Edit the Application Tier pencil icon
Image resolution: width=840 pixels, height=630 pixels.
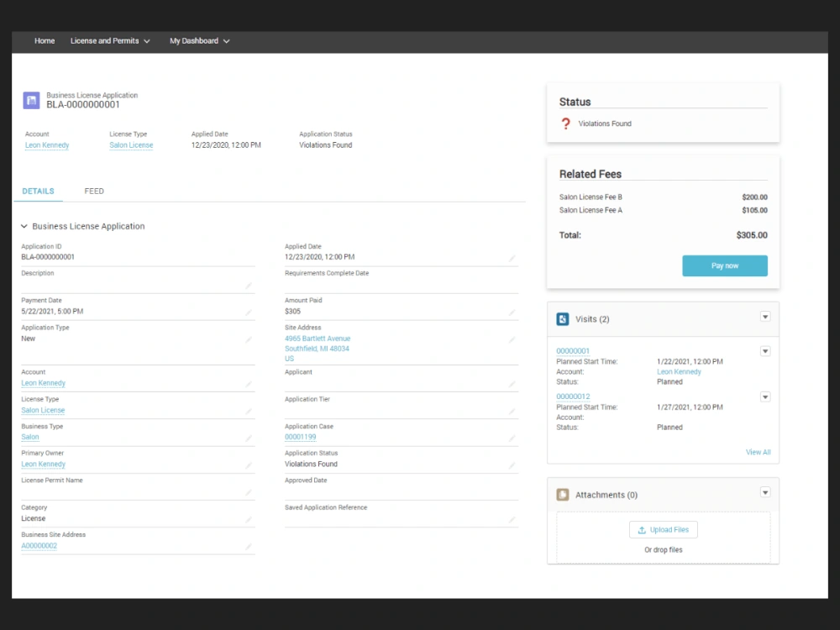pyautogui.click(x=512, y=412)
